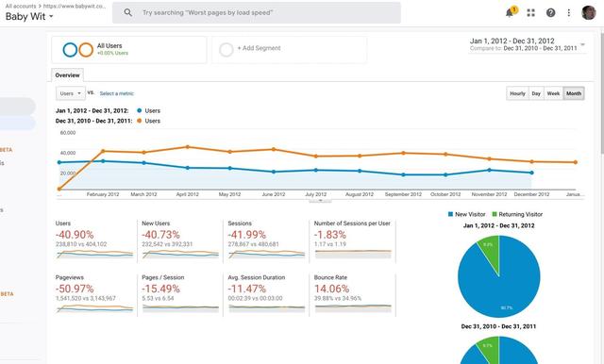
Task: Switch chart granularity to Hourly
Action: (517, 93)
